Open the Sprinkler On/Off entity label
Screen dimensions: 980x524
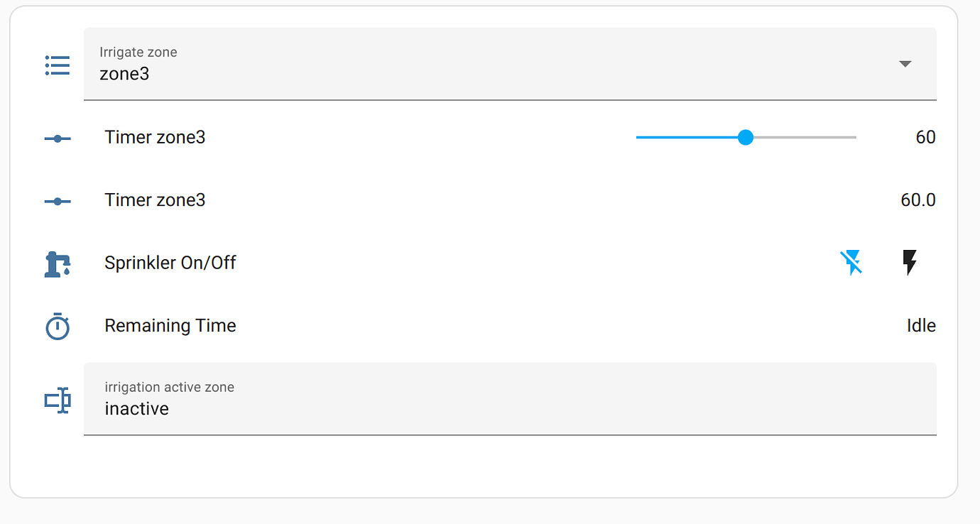(x=170, y=263)
